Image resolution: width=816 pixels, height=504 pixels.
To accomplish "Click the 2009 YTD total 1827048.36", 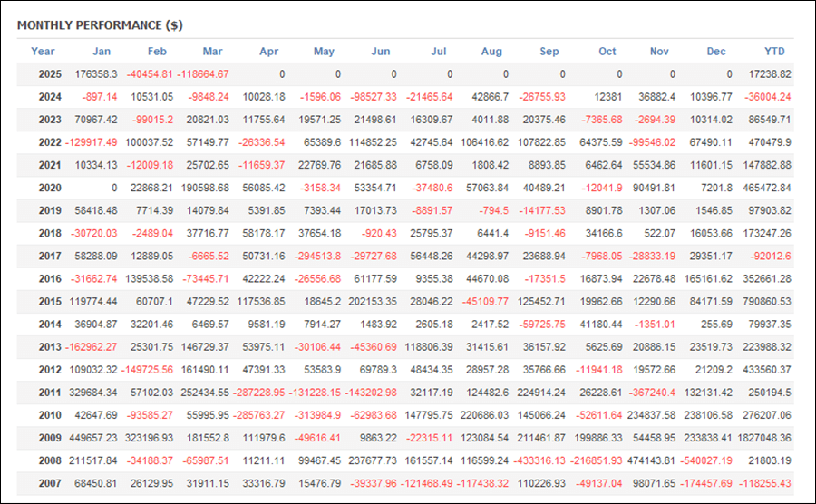I will [764, 438].
